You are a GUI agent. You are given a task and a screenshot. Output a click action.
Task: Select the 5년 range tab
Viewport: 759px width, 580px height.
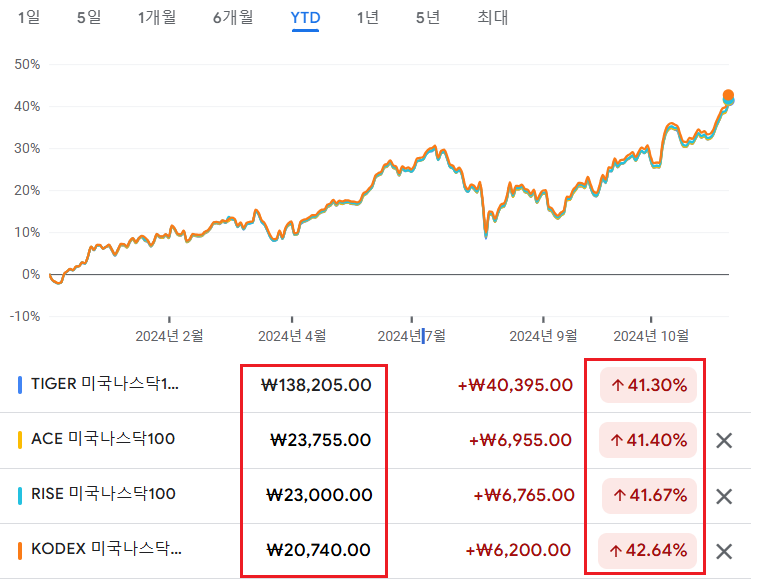click(428, 18)
